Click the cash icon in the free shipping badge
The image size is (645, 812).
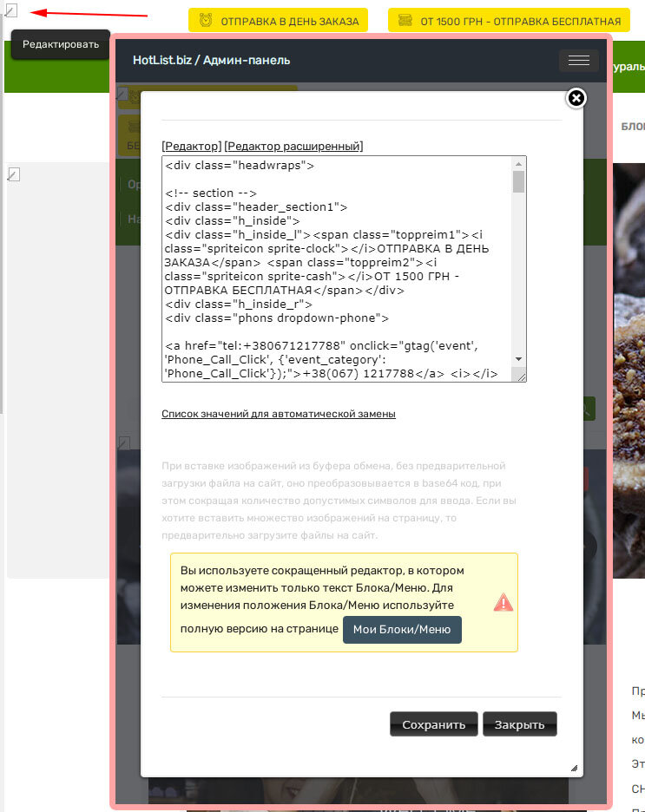(x=405, y=21)
